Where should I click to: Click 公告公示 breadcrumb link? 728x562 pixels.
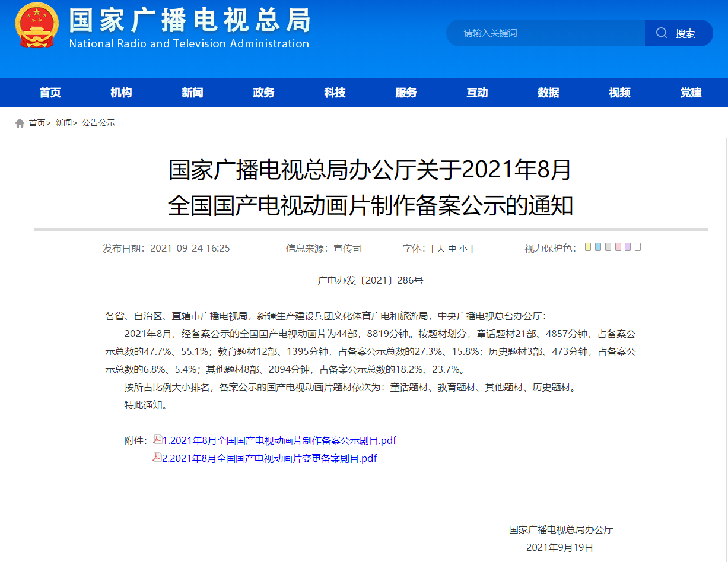coord(98,123)
